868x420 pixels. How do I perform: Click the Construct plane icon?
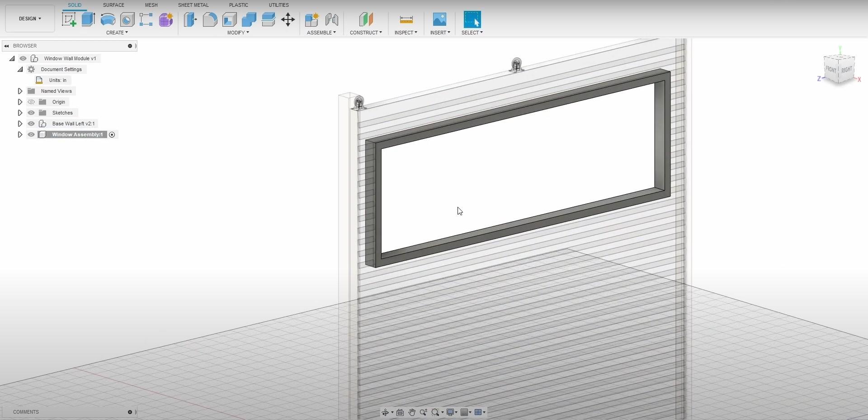tap(366, 19)
